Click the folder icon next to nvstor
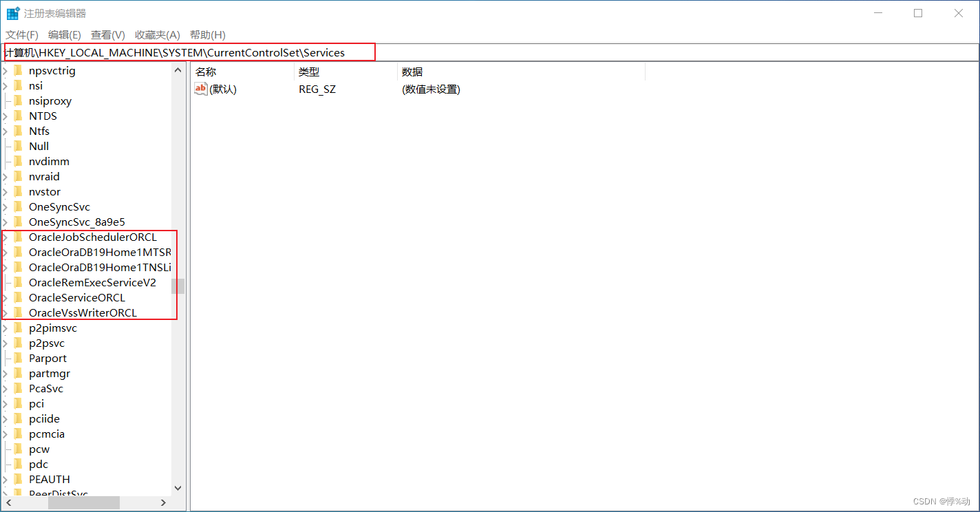Viewport: 980px width, 512px height. (x=18, y=191)
